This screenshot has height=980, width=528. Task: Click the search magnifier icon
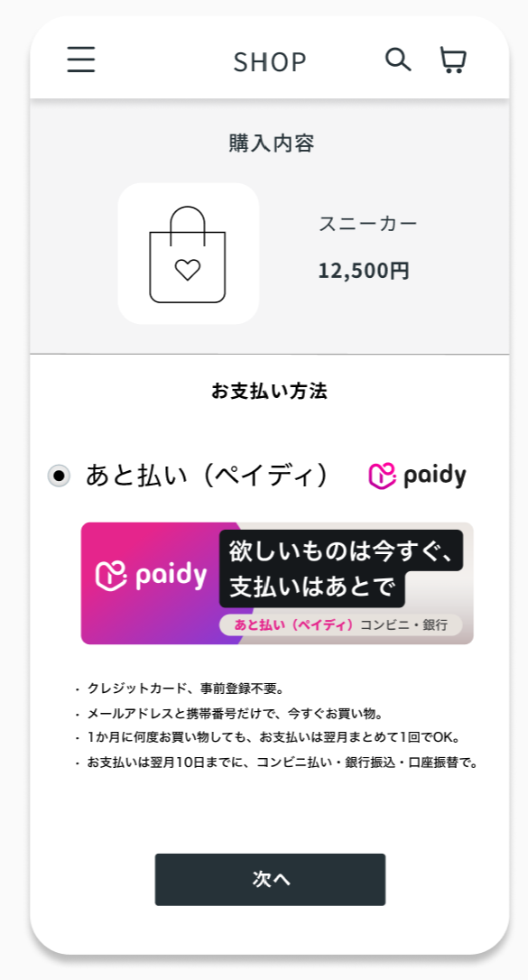[397, 60]
